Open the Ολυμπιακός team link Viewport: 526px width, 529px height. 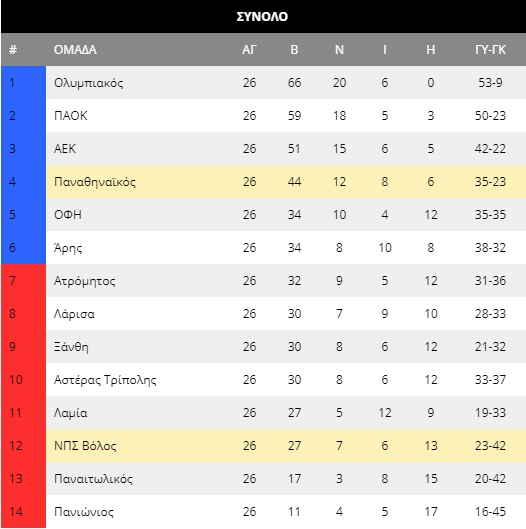click(x=89, y=83)
